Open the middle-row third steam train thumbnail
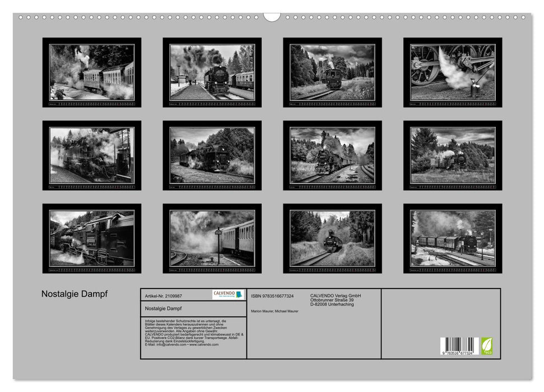544x392 pixels. (x=332, y=155)
